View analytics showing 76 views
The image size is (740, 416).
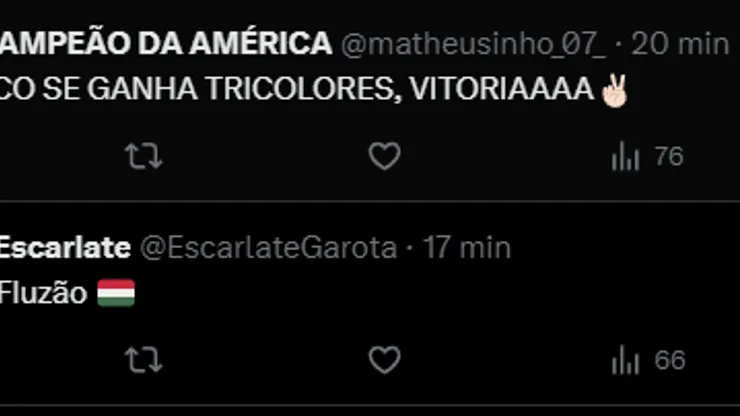[x=647, y=156]
